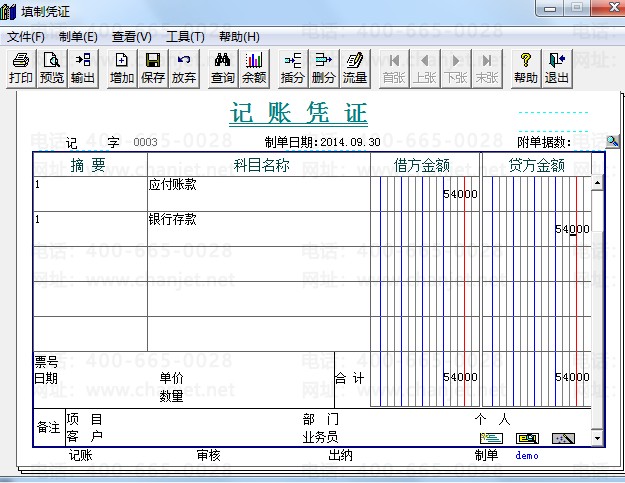This screenshot has width=625, height=483.
Task: Open the 工具(T) menu
Action: tap(185, 37)
